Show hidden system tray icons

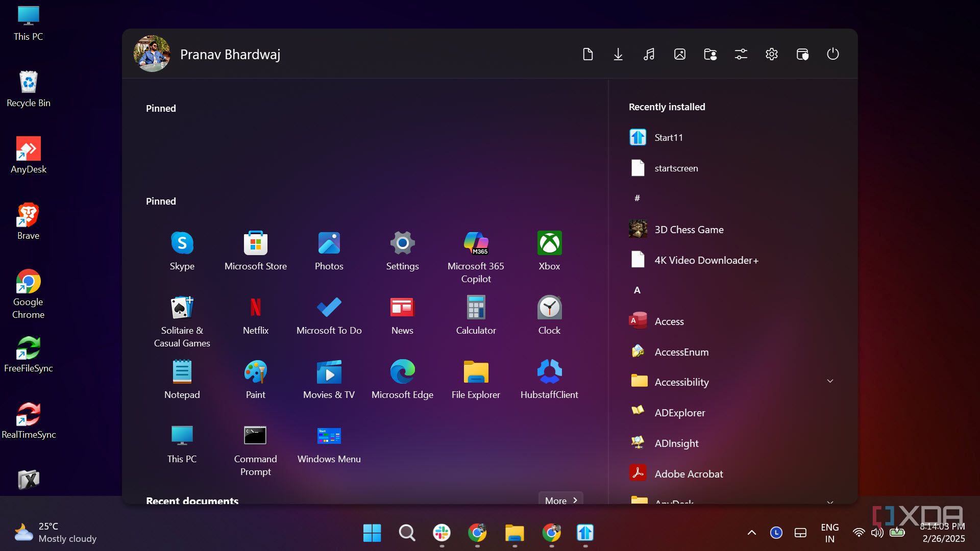pyautogui.click(x=751, y=533)
